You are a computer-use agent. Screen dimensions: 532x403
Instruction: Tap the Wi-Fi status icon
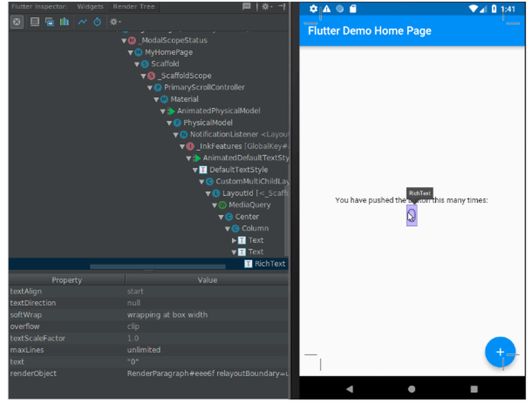473,9
